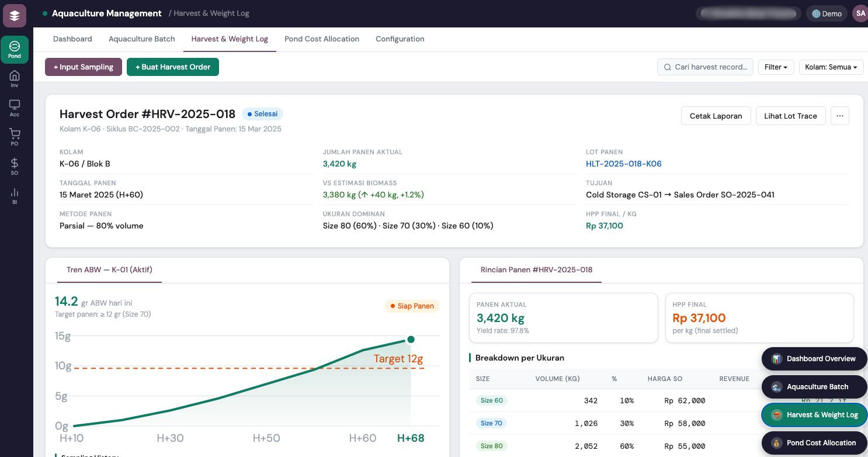The width and height of the screenshot is (868, 457).
Task: Click the + Buat Harvest Order button
Action: click(x=173, y=67)
